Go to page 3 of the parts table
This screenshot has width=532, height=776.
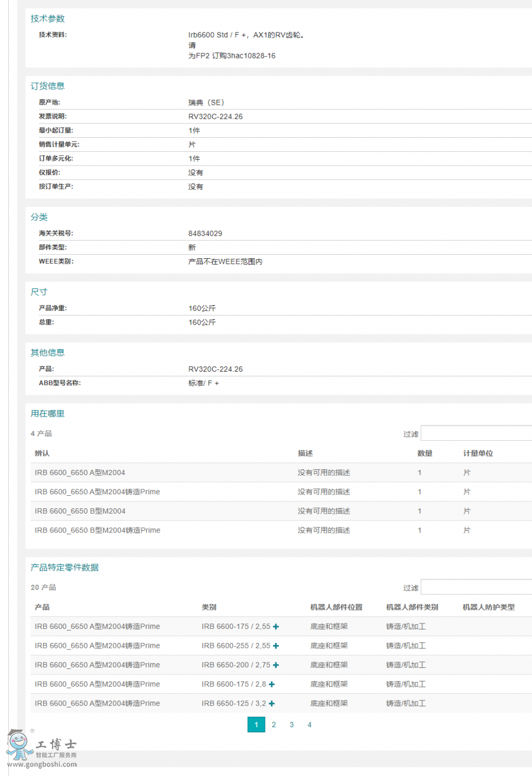291,724
